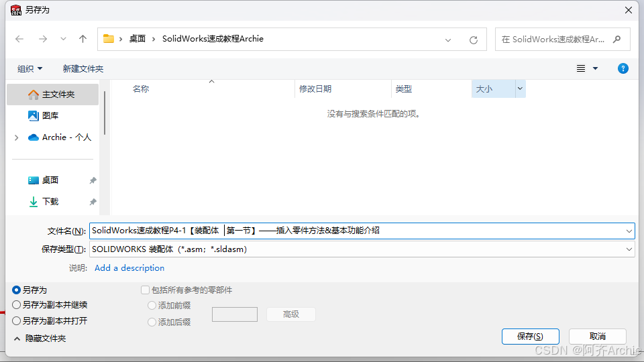Select SolidWorks速成教程Archie breadcrumb segment

click(x=213, y=39)
